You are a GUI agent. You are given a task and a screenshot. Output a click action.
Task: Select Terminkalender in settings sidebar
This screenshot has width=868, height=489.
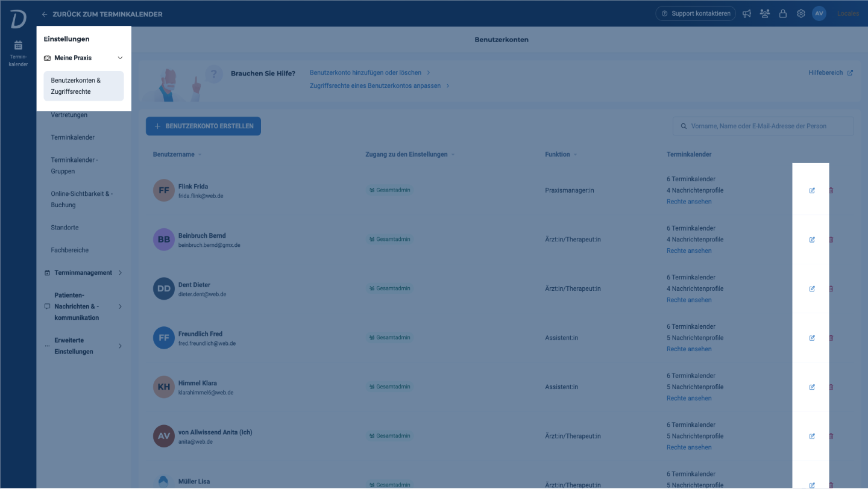tap(73, 137)
